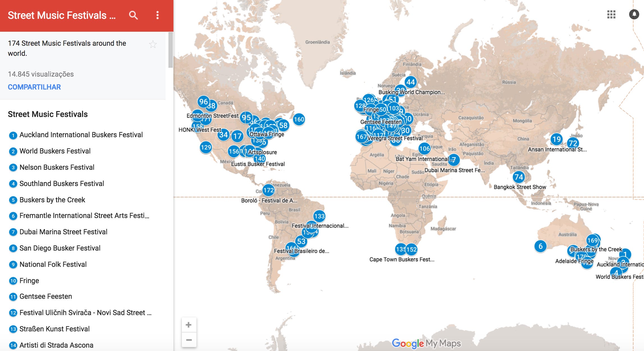644x351 pixels.
Task: Click map marker 34 in western USA
Action: [223, 135]
